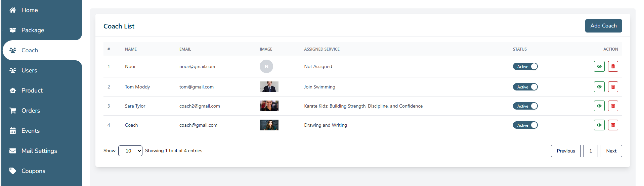View coach Noor with the eye icon
Screen dimensions: 644x186
[x=599, y=66]
